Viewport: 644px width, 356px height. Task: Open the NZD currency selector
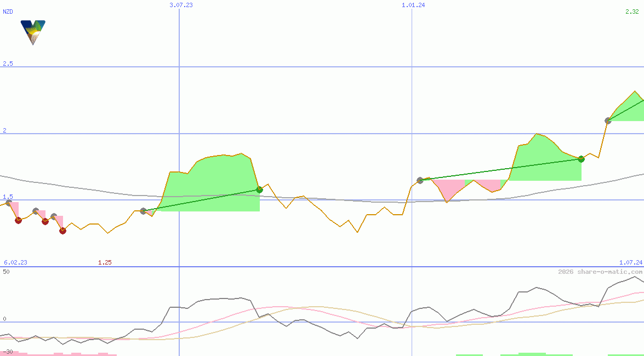(x=7, y=11)
